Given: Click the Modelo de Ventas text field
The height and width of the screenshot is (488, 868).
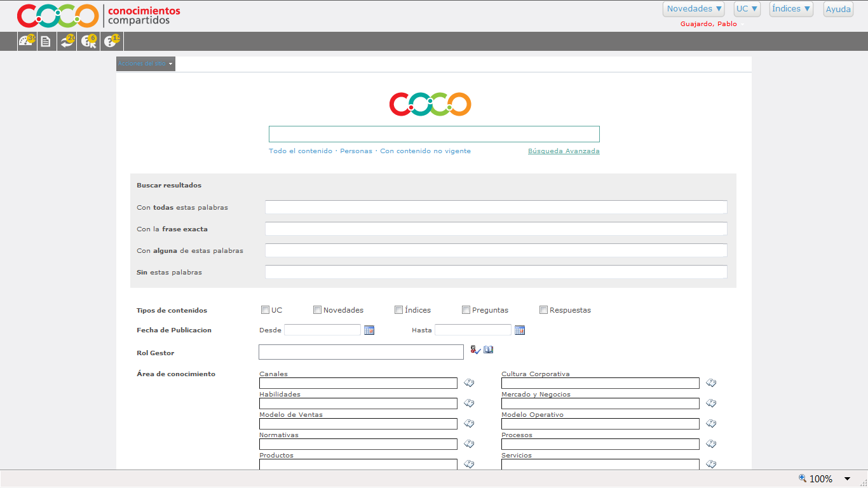Looking at the screenshot, I should (358, 424).
